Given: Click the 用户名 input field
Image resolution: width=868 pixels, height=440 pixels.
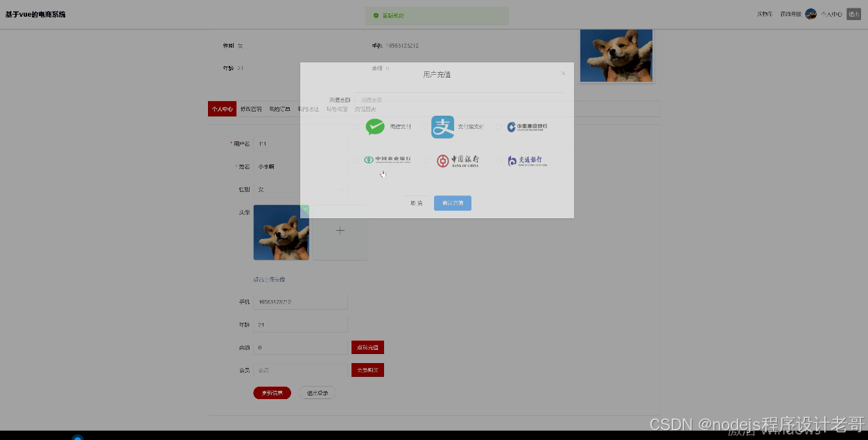Looking at the screenshot, I should click(x=300, y=143).
